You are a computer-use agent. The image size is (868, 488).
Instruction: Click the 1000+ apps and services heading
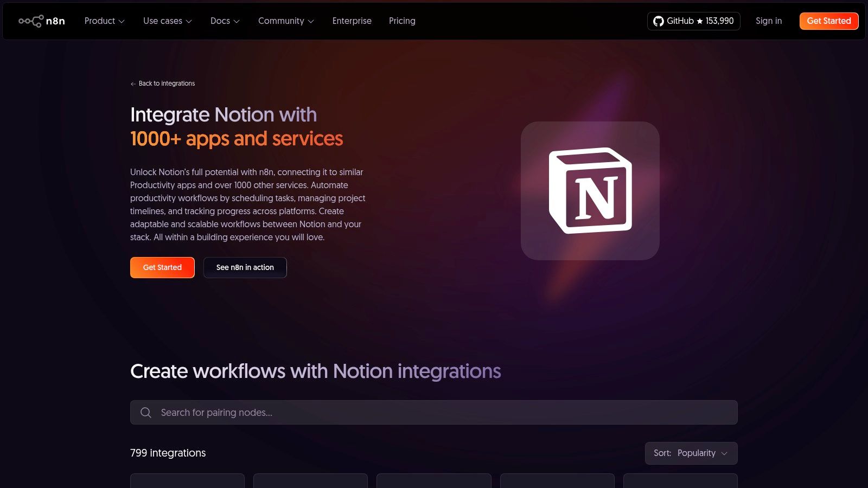(237, 139)
